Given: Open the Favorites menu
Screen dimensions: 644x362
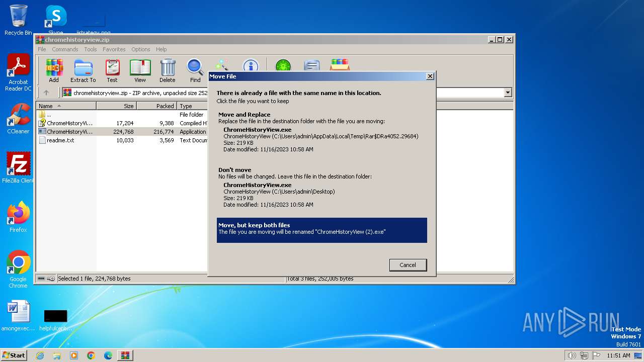Looking at the screenshot, I should 114,49.
